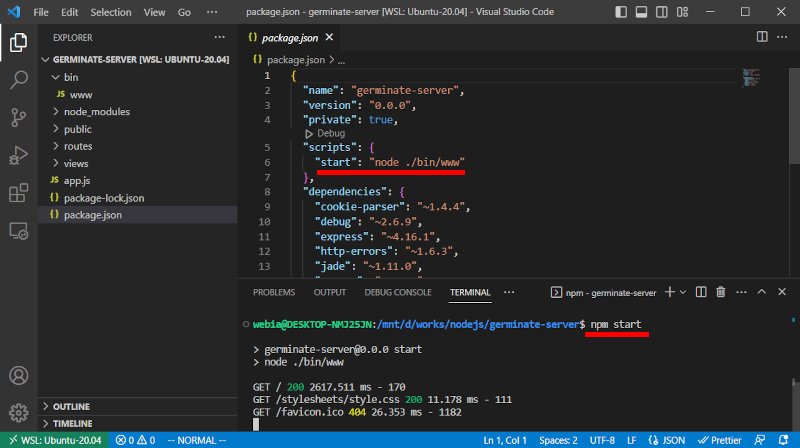Expand the public folder
Image resolution: width=800 pixels, height=448 pixels.
coord(138,129)
